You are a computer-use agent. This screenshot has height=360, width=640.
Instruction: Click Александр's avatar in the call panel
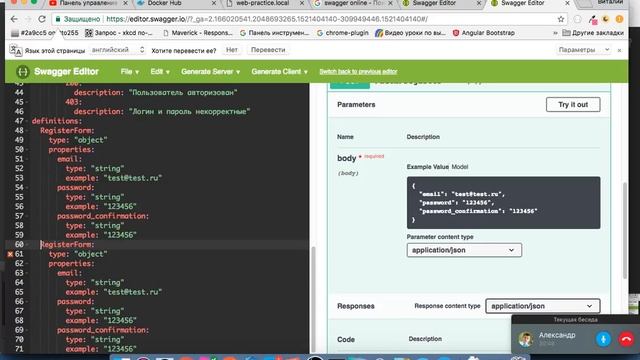point(526,339)
